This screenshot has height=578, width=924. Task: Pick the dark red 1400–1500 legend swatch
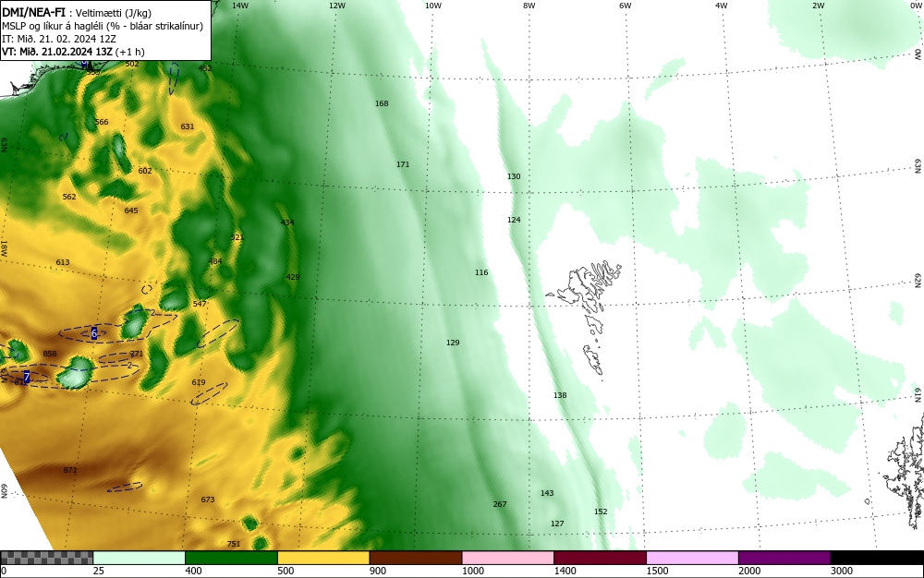pyautogui.click(x=600, y=558)
